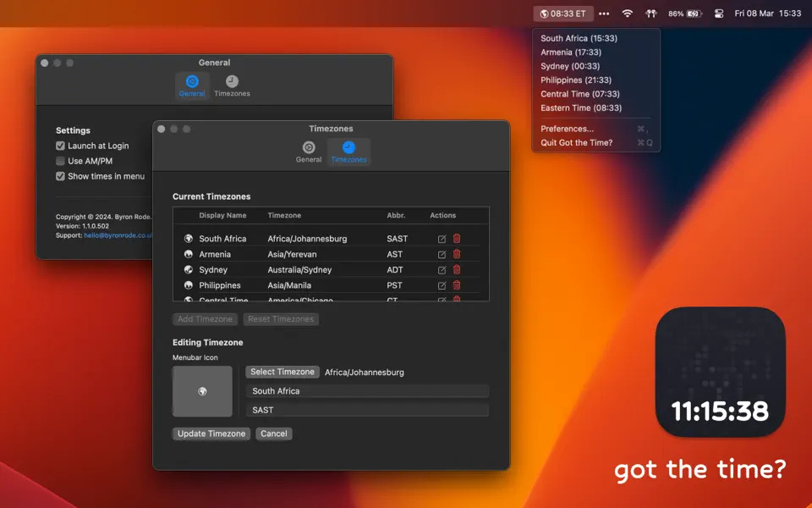Screen dimensions: 812x508
Task: Edit the Sydney timezone entry
Action: (x=442, y=270)
